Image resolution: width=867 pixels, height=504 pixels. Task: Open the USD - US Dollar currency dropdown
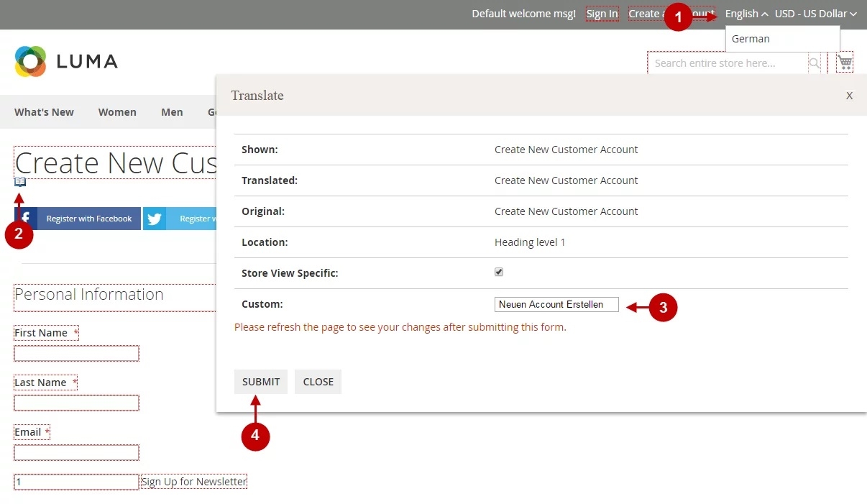pos(816,14)
